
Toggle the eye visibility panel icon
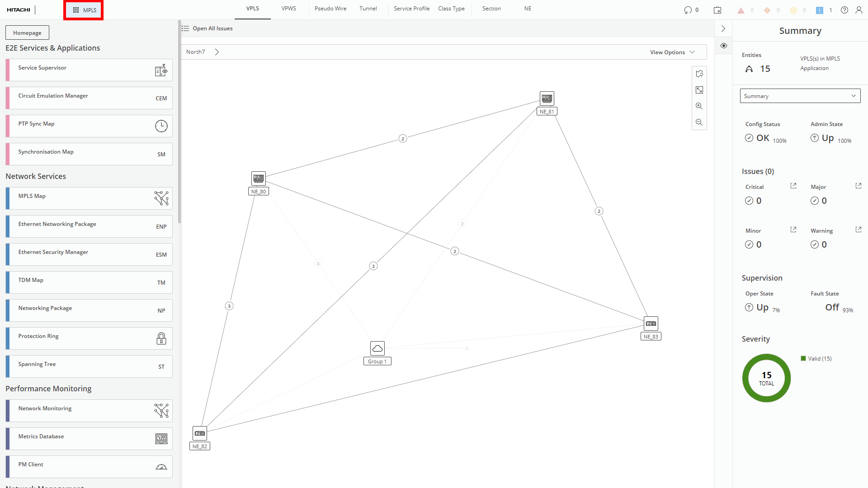click(x=723, y=46)
